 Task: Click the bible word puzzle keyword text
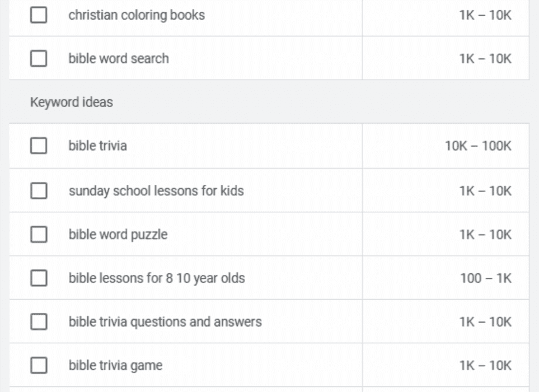point(118,235)
